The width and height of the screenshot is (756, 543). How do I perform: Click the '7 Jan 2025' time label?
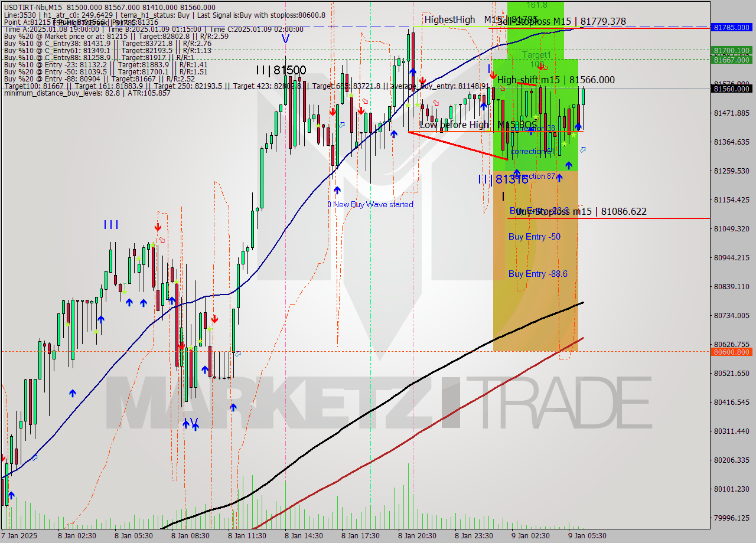(x=19, y=536)
